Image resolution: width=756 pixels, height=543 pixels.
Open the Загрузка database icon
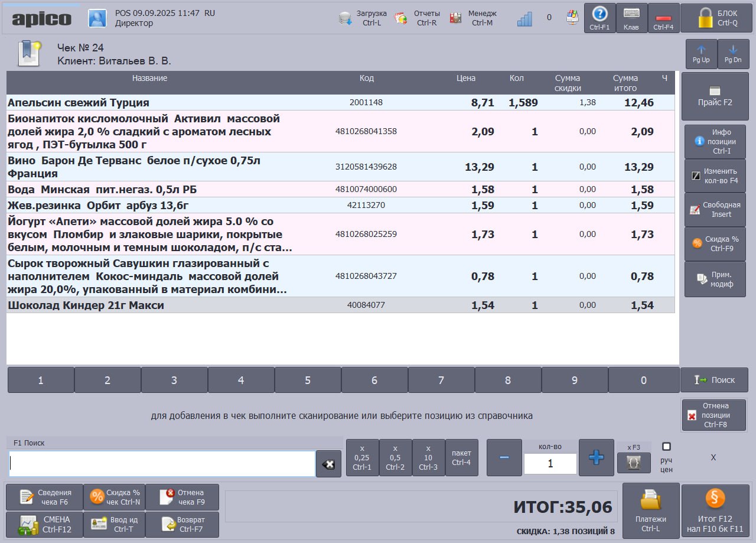coord(346,18)
